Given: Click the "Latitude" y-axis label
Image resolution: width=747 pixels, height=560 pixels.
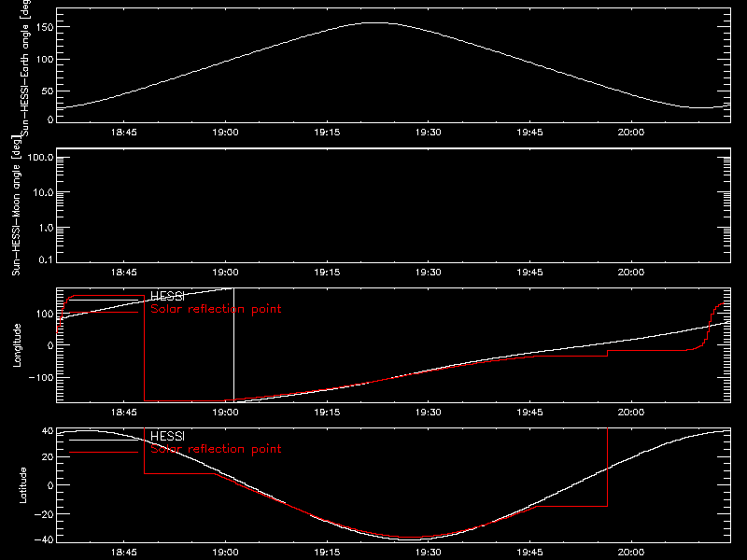Looking at the screenshot, I should pos(22,485).
